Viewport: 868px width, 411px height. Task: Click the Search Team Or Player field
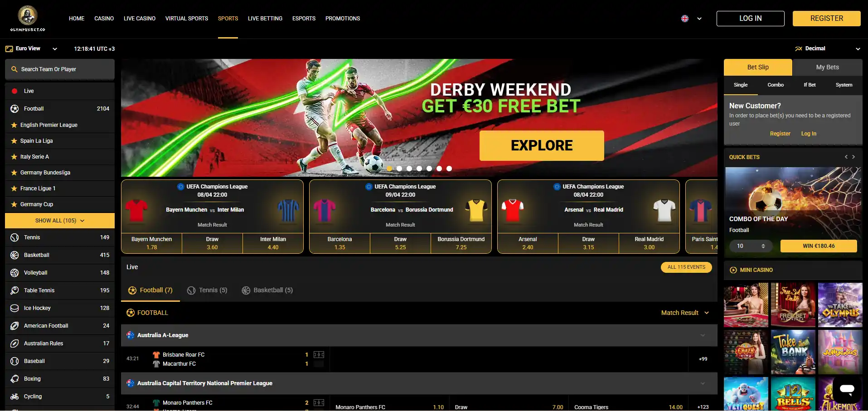click(x=60, y=69)
